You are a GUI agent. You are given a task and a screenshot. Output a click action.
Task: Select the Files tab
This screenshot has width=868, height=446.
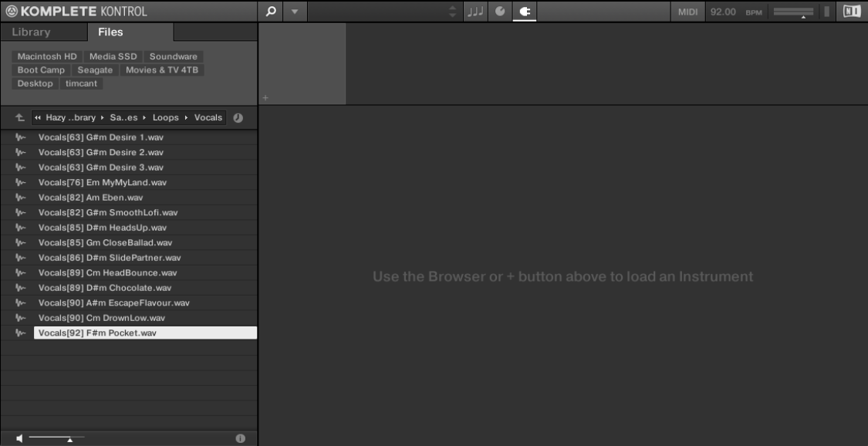click(110, 32)
